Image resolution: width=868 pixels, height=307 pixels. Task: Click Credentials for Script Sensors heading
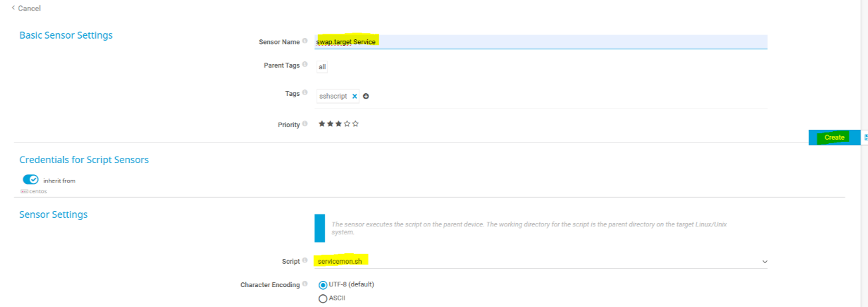click(x=84, y=160)
